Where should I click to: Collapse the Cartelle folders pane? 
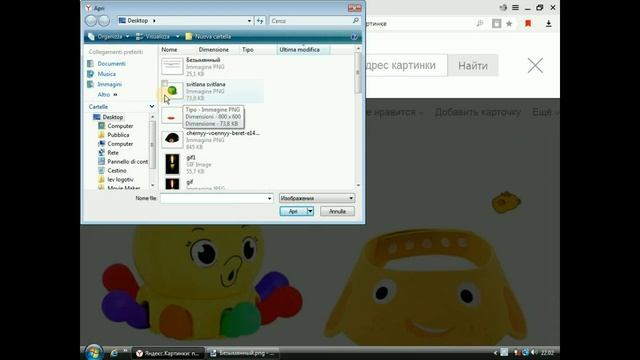pyautogui.click(x=152, y=107)
